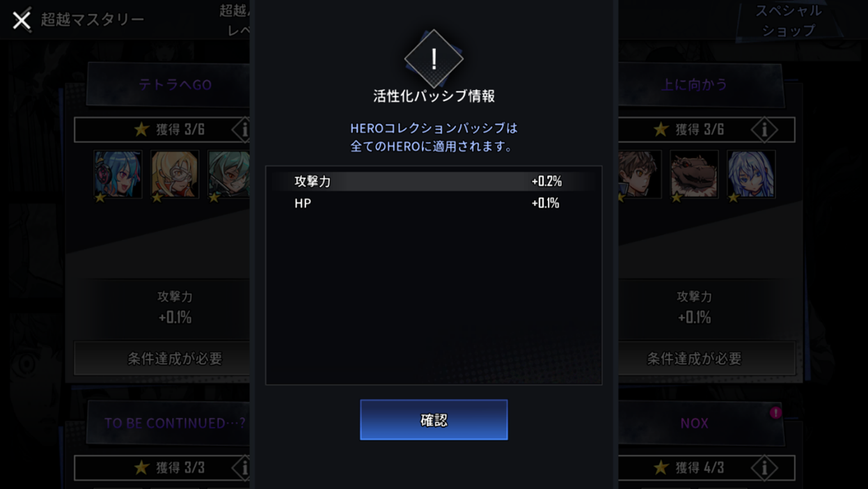The image size is (868, 489).
Task: Click the 確認 confirm button
Action: pyautogui.click(x=434, y=419)
